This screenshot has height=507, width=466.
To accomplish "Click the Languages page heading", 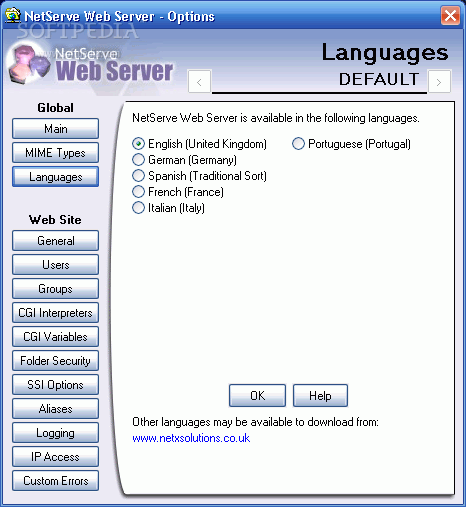I will pos(385,53).
